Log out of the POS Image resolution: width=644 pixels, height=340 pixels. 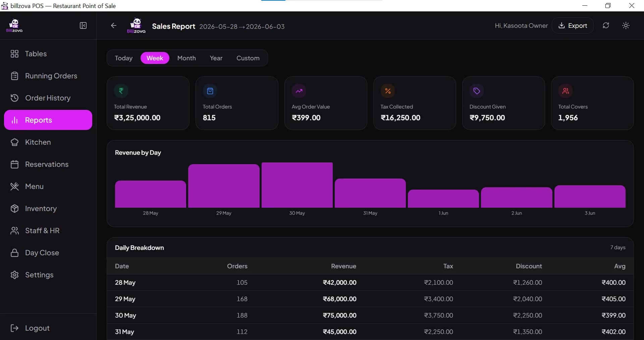[x=48, y=328]
